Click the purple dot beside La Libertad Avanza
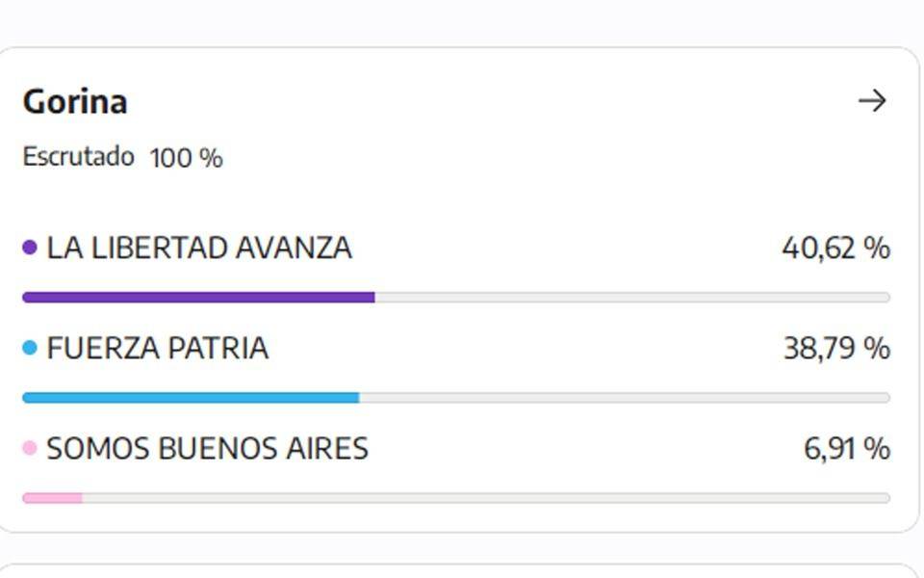924x578 pixels. 30,248
